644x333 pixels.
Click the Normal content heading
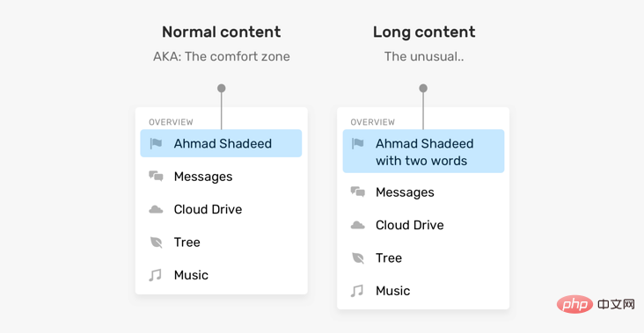(222, 32)
